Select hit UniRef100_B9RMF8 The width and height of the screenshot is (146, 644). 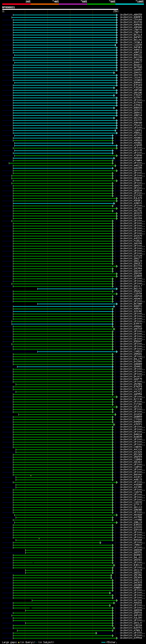tap(131, 17)
